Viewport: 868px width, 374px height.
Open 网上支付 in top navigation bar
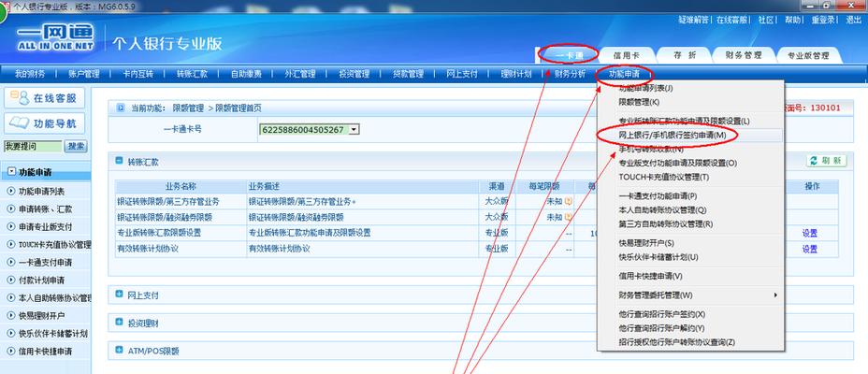tap(462, 74)
